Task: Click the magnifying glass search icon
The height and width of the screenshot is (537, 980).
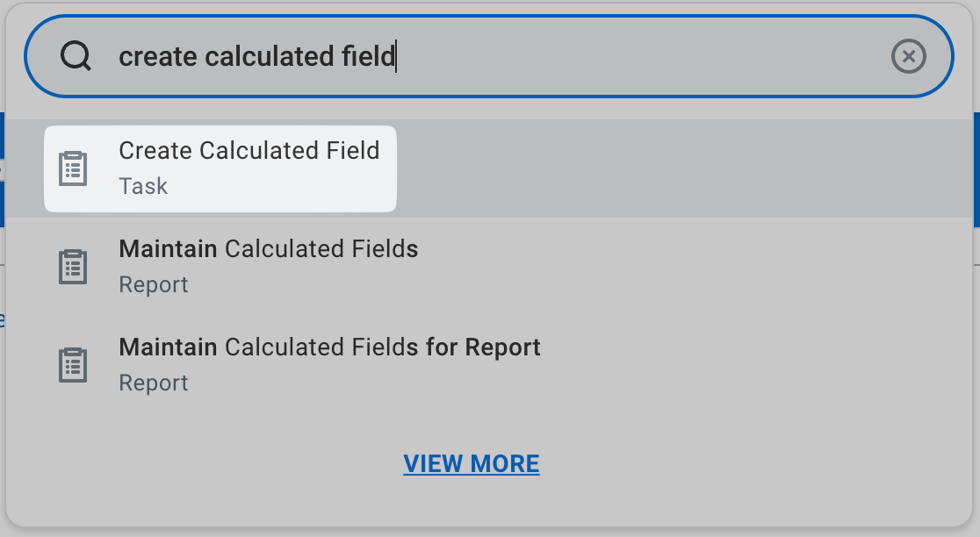Action: point(76,57)
